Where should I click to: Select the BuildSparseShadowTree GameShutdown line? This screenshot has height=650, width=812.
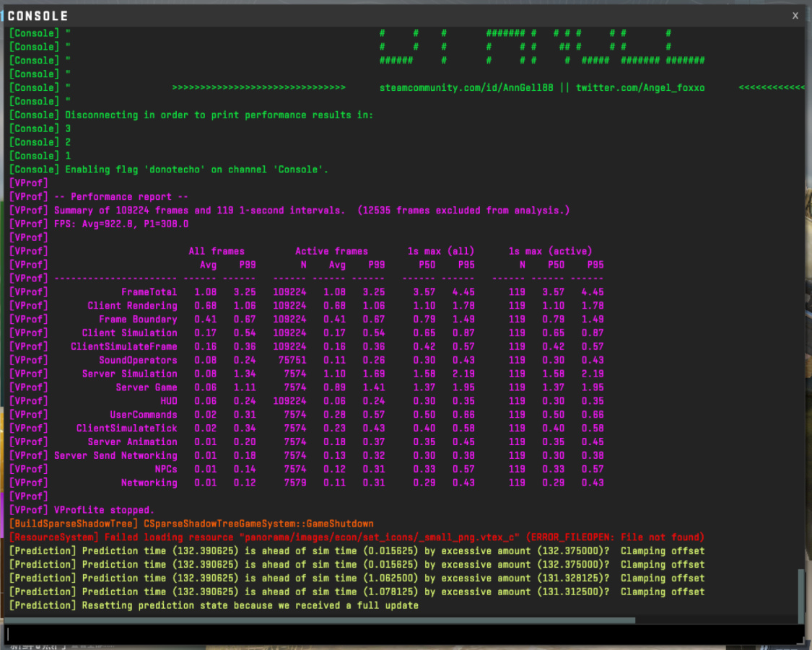click(191, 524)
